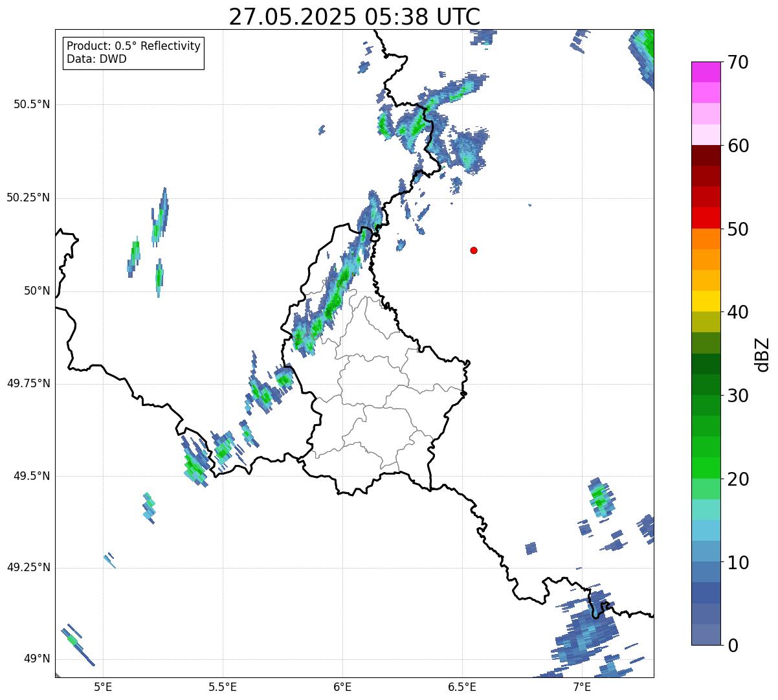Select the 50.5°N latitude label
778x700 pixels.
point(32,104)
